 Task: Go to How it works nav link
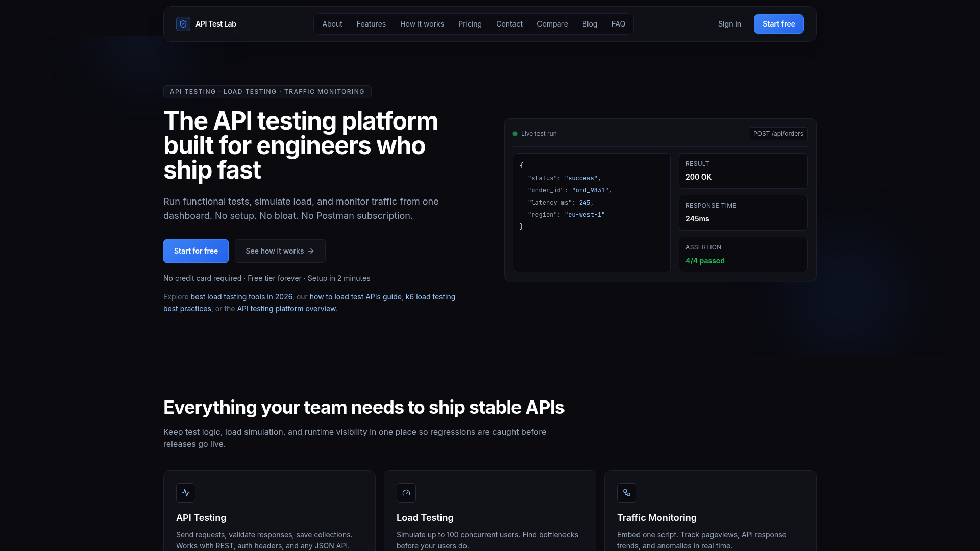(x=422, y=24)
